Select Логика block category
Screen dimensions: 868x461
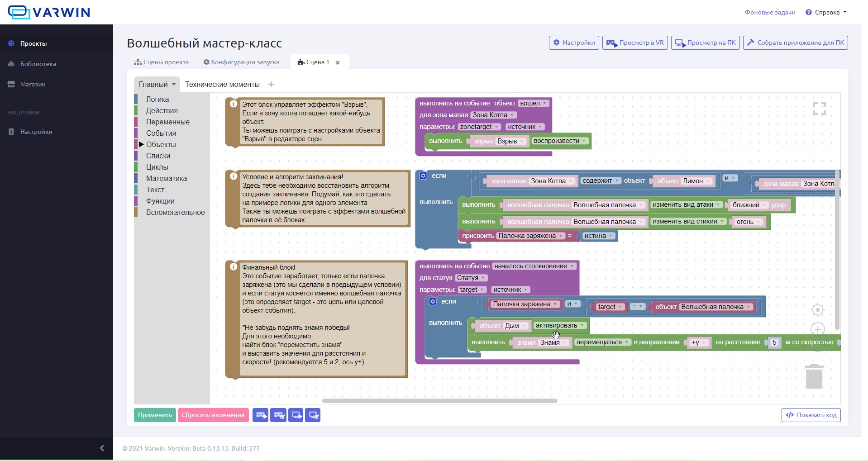[x=157, y=99]
